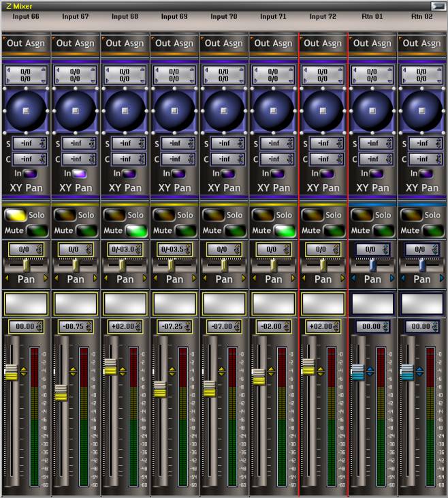Click the 0/0 routing box on Input 70
Image resolution: width=448 pixels, height=498 pixels.
click(x=223, y=74)
